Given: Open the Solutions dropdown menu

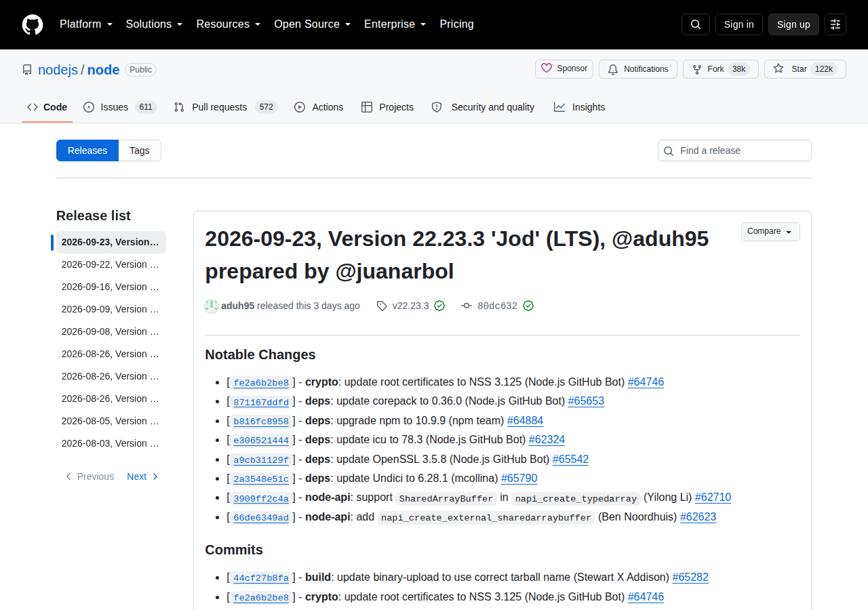Looking at the screenshot, I should pyautogui.click(x=155, y=24).
